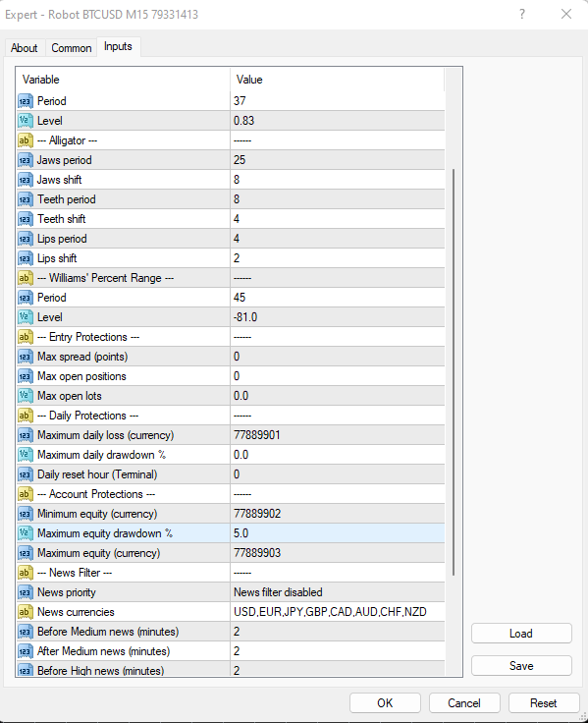The image size is (588, 723).
Task: Select the Lips shift row label
Action: pos(57,258)
